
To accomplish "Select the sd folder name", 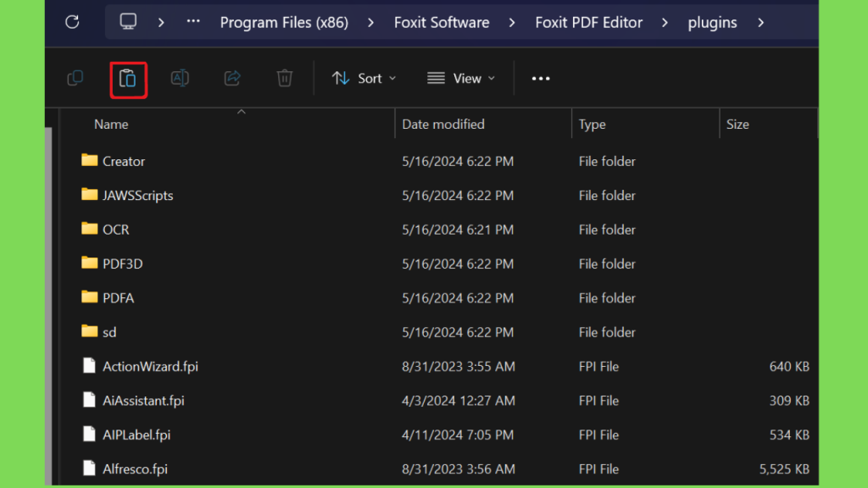I will (x=109, y=332).
